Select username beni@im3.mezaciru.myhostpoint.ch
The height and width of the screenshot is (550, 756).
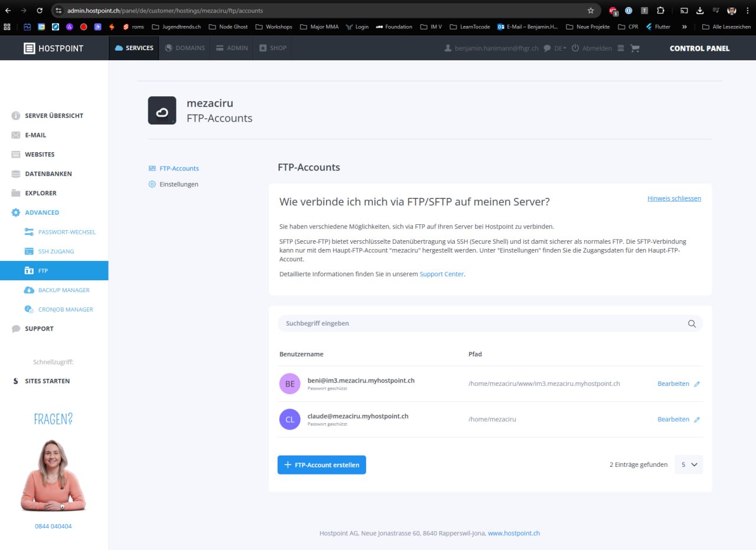(361, 381)
